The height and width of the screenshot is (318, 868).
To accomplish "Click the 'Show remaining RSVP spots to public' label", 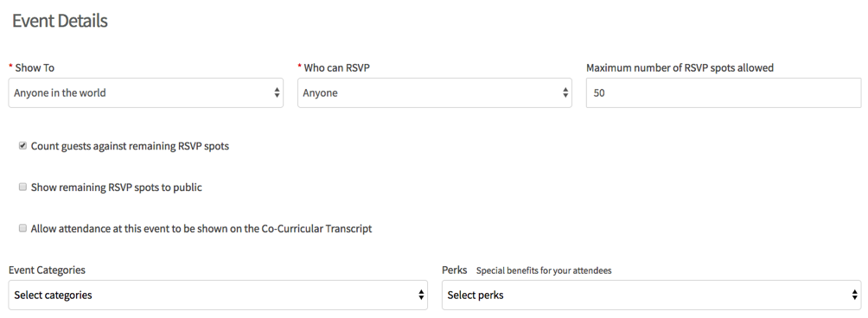I will click(117, 188).
